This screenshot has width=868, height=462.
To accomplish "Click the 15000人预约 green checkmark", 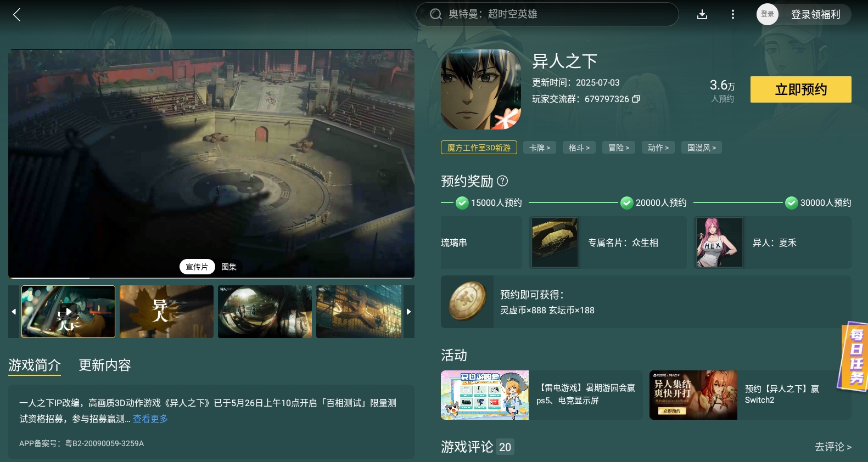I will [x=462, y=203].
